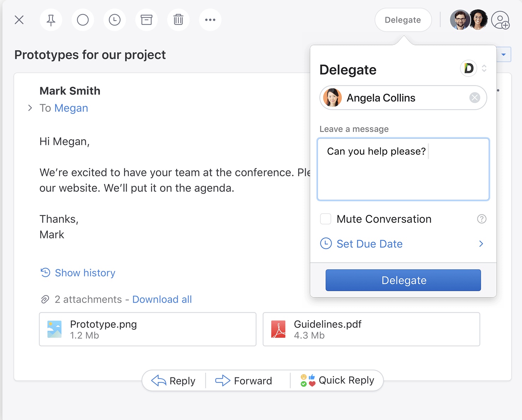Archive the email using the box icon

coord(146,20)
